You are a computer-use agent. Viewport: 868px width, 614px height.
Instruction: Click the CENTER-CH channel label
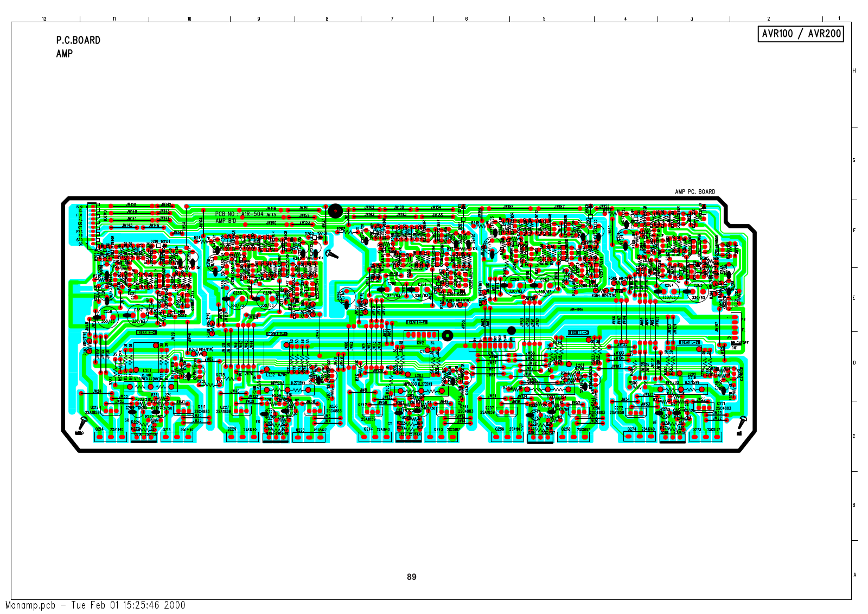(x=417, y=322)
